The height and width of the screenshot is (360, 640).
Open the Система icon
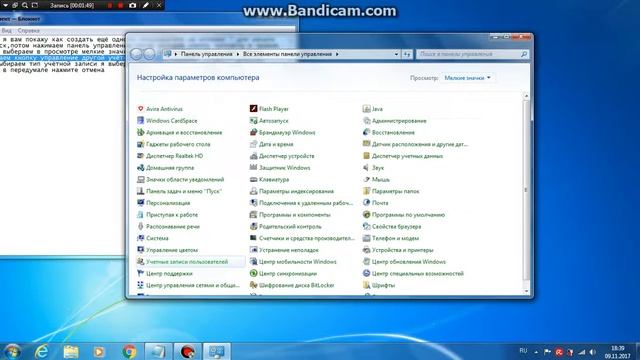140,238
